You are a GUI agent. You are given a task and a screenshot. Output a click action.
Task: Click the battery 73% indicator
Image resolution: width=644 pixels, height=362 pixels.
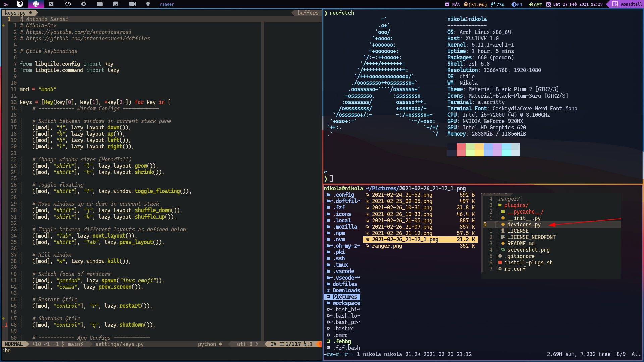[x=498, y=4]
